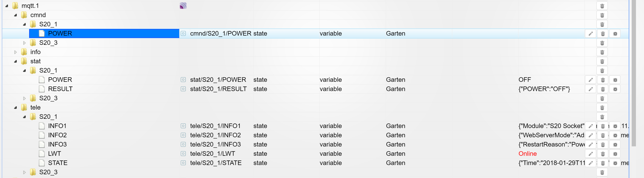
Task: Edit the cmnd/S20_1/POWER object
Action: coord(590,34)
